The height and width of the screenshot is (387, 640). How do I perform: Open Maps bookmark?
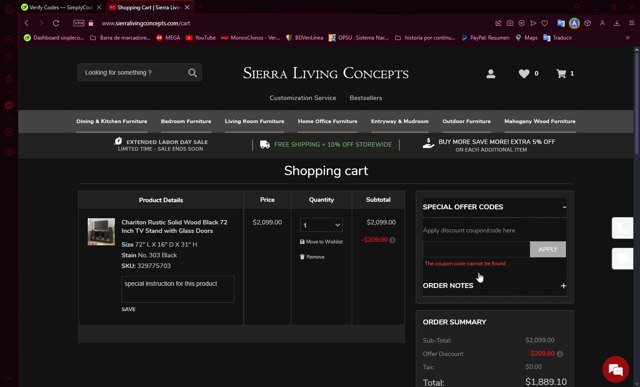527,38
